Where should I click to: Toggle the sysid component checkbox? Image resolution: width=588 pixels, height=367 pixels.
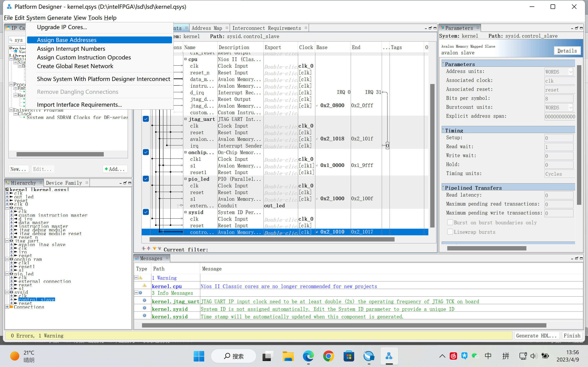(x=146, y=212)
